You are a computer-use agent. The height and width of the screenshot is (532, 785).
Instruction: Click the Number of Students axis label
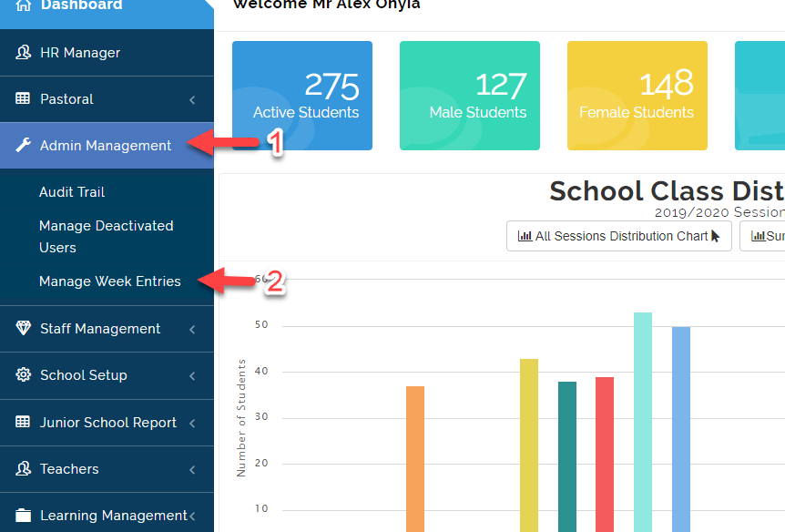[x=240, y=418]
